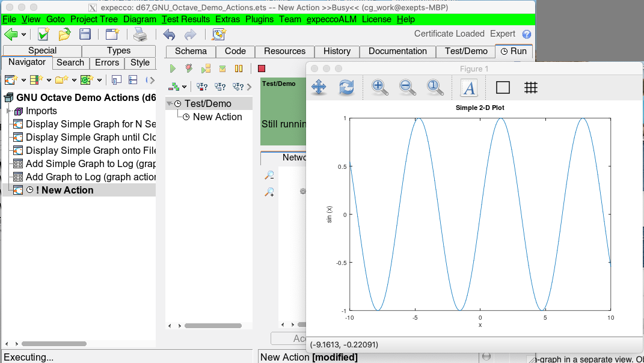Switch to the Documentation tab
The height and width of the screenshot is (363, 644).
pos(397,51)
